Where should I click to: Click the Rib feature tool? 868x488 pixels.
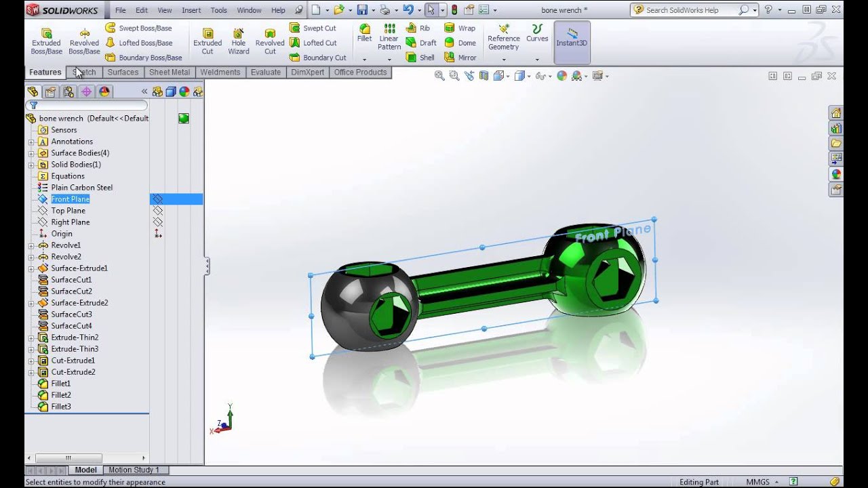point(418,28)
